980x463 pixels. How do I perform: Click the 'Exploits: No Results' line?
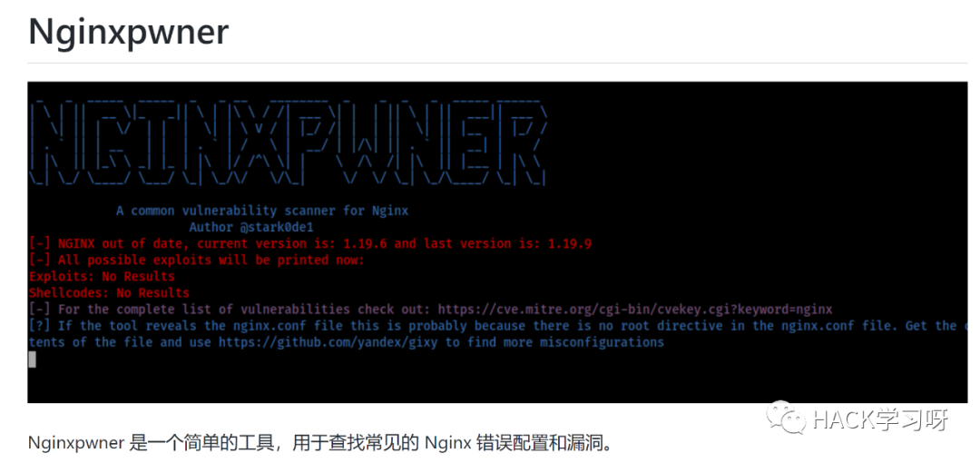point(102,276)
